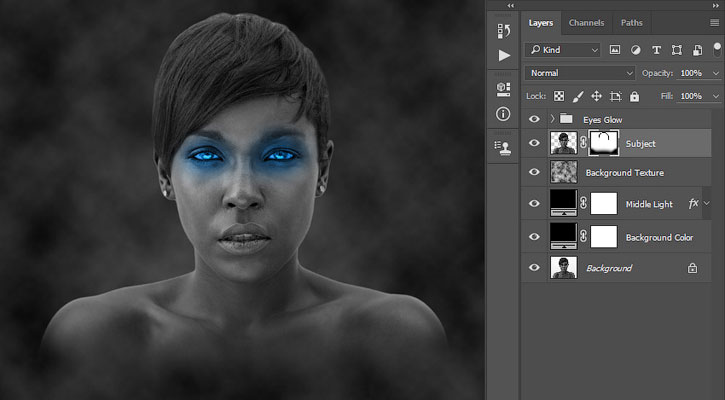Filter layers by type layer icon
The image size is (725, 400).
[656, 50]
